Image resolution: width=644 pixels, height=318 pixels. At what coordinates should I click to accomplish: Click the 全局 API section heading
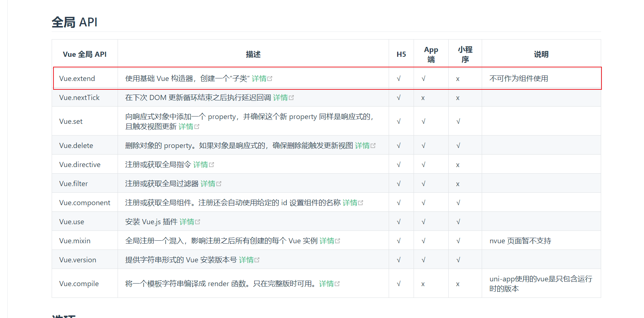point(74,22)
